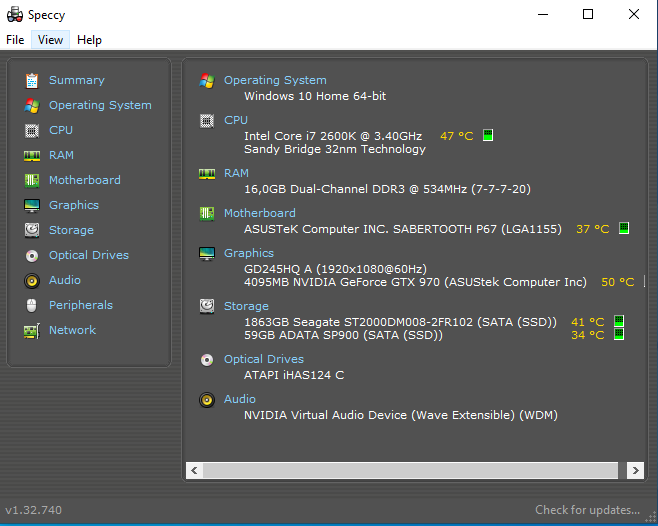Click the Motherboard icon in summary pane

[x=207, y=214]
